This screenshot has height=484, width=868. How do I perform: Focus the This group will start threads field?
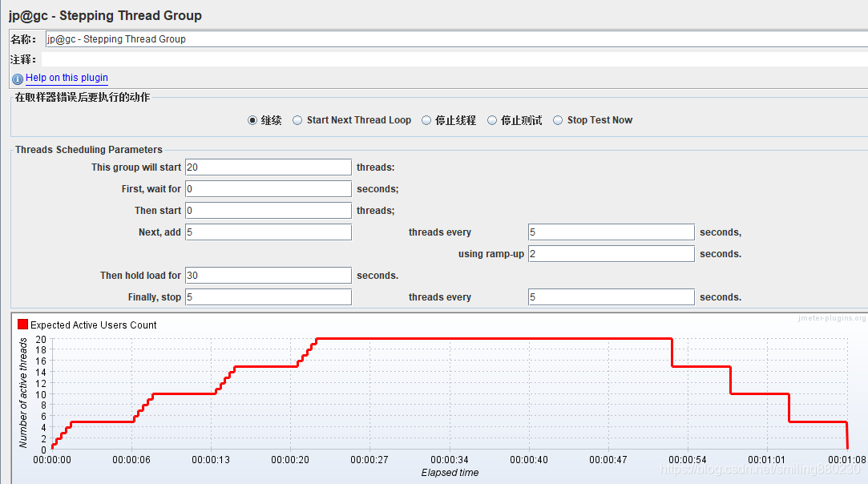coord(268,167)
